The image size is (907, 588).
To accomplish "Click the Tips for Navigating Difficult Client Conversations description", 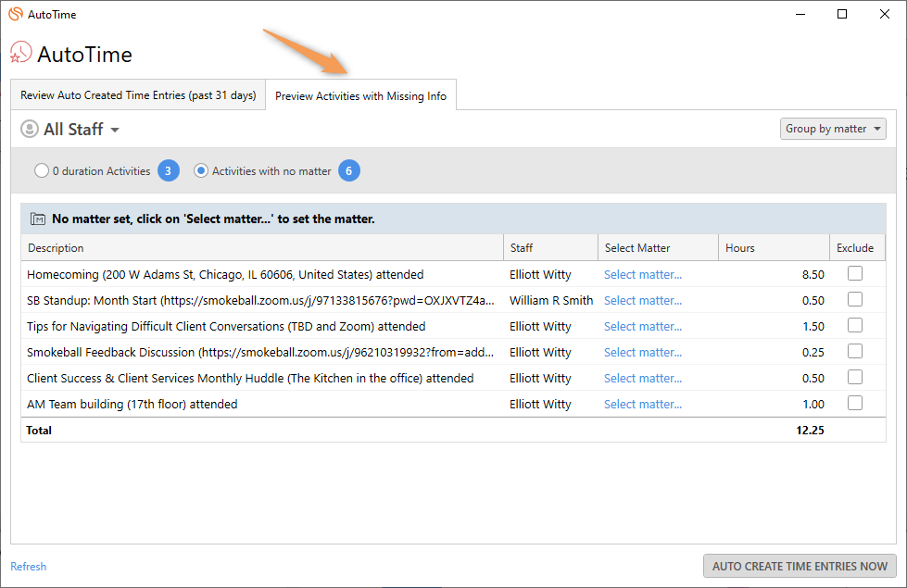I will (226, 327).
